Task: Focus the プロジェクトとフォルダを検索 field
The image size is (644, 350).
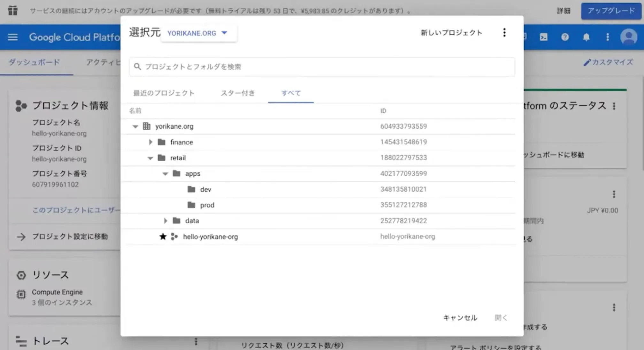Action: pyautogui.click(x=322, y=66)
